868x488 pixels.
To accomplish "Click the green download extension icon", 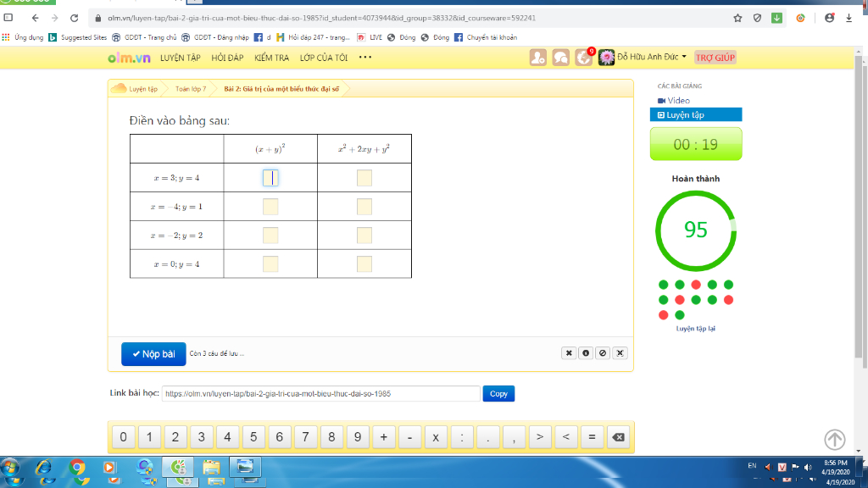I will (776, 18).
